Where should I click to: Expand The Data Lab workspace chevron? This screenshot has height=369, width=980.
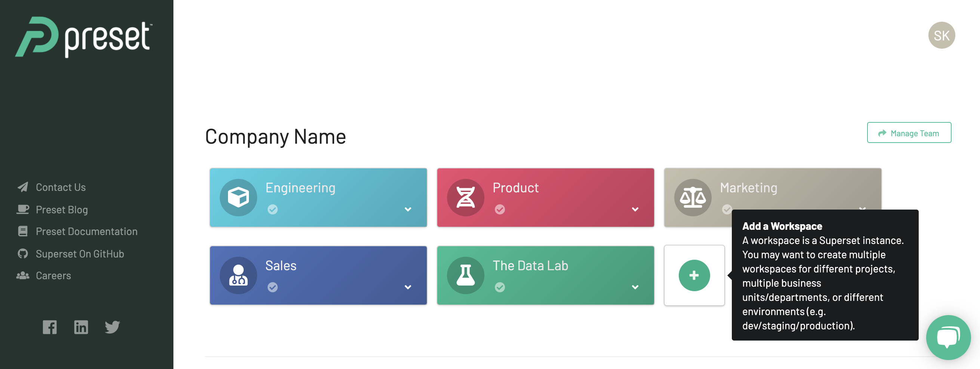click(635, 287)
